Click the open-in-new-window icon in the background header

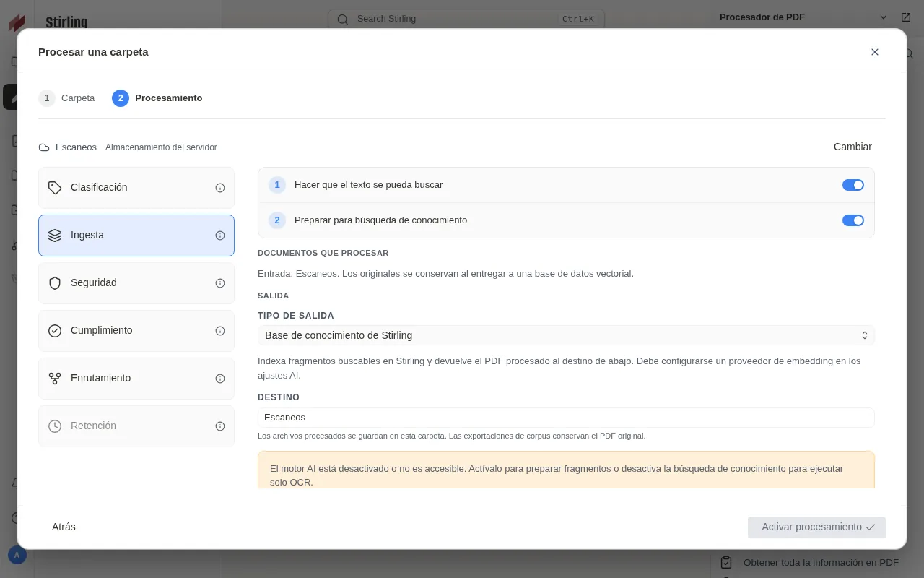[x=906, y=17]
